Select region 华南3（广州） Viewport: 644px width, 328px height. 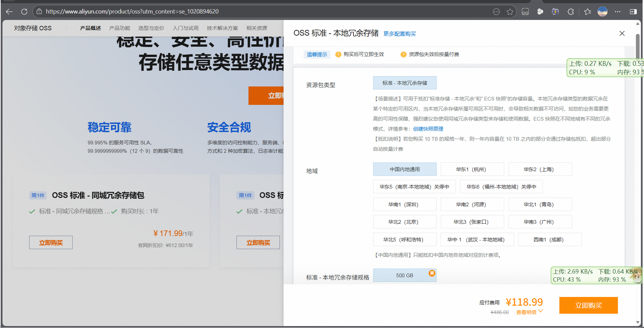(x=540, y=222)
